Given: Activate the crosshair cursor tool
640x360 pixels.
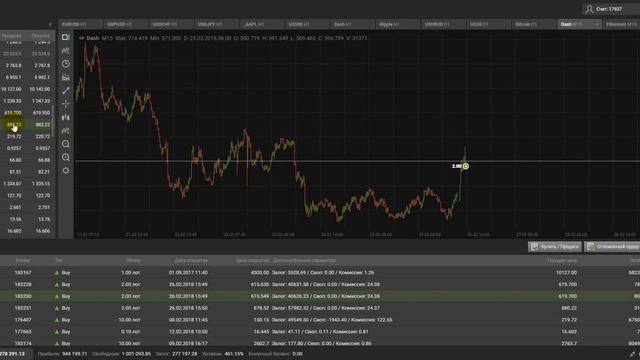Looking at the screenshot, I should [x=66, y=104].
